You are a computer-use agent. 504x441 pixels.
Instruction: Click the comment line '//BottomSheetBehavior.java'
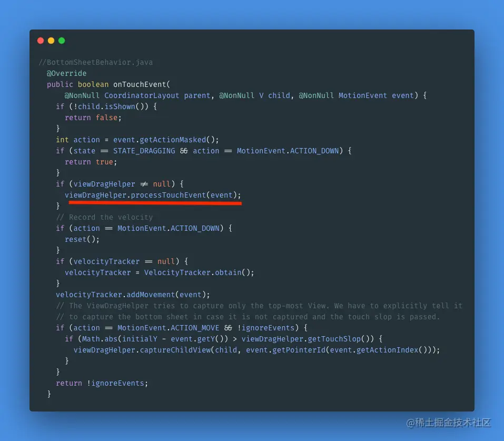coord(96,62)
